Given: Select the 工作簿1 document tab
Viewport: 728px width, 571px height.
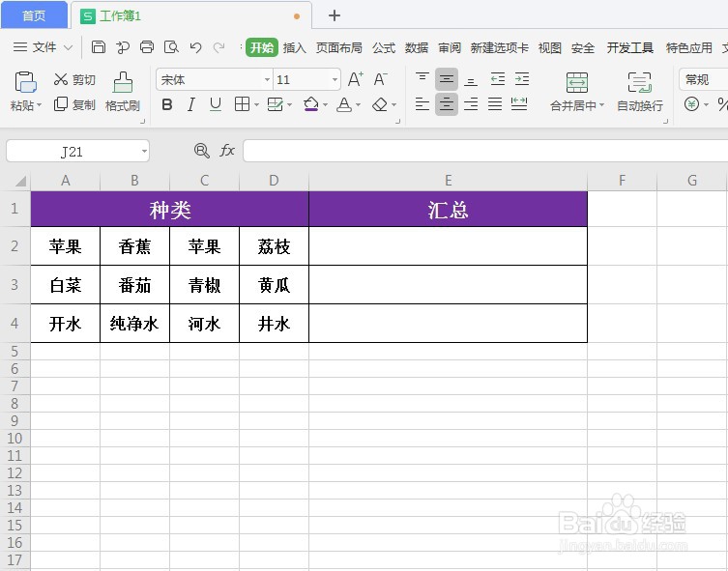Looking at the screenshot, I should point(191,15).
